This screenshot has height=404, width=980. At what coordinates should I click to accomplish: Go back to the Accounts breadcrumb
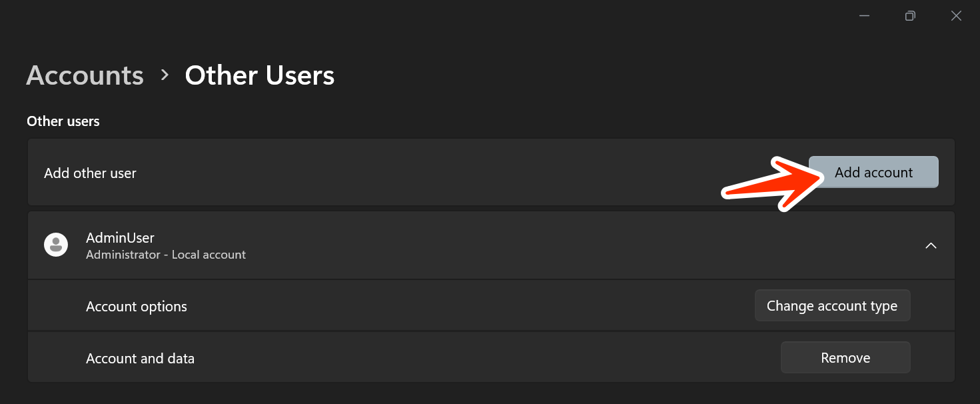click(85, 75)
